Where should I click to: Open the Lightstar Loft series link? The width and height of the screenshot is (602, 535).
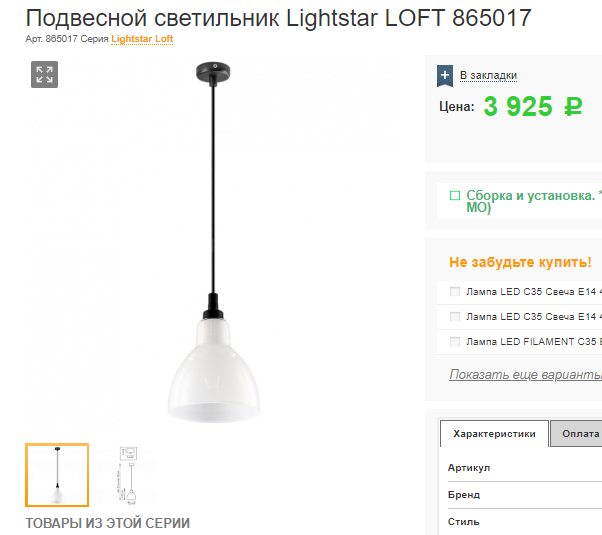142,39
